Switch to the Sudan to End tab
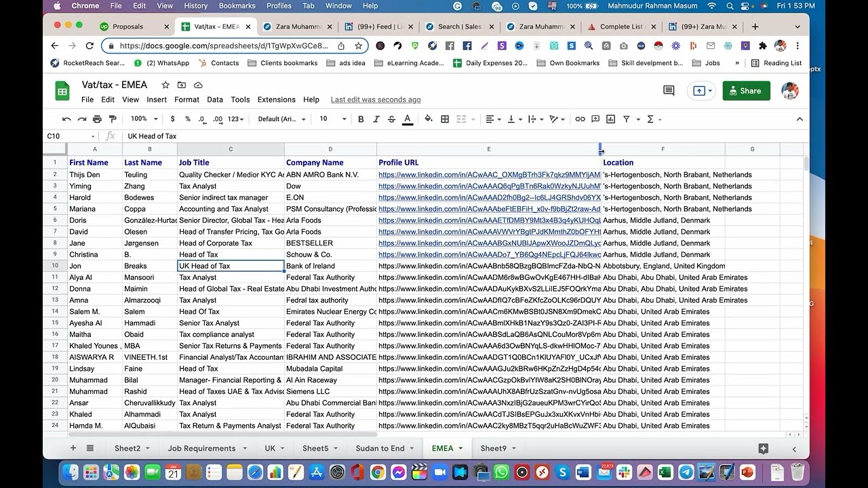Viewport: 868px width, 488px height. coord(380,448)
